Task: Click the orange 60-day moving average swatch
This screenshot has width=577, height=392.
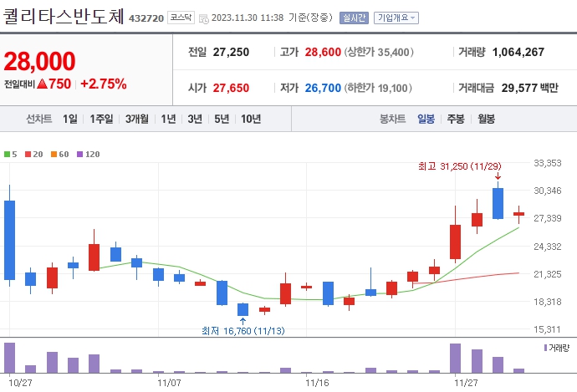Action: [x=54, y=154]
